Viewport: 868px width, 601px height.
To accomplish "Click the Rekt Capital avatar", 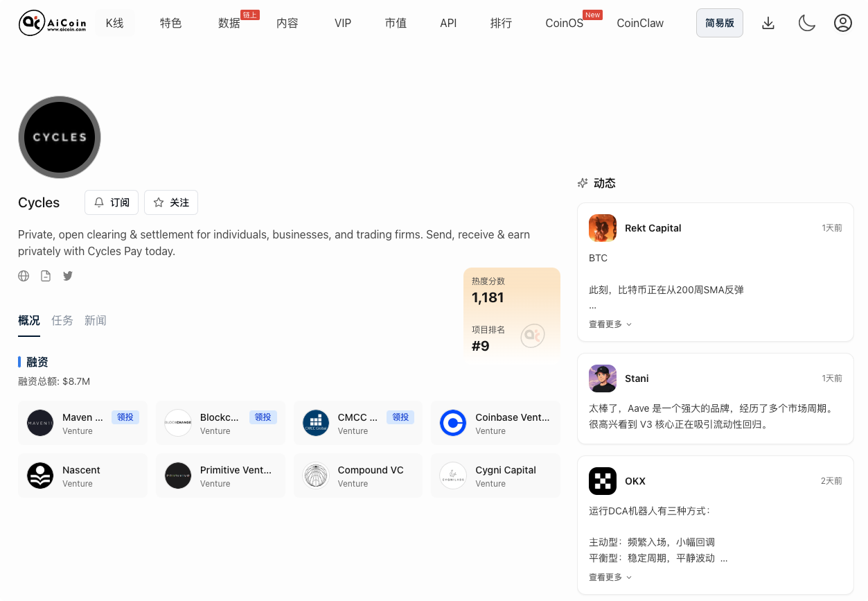I will pos(603,228).
